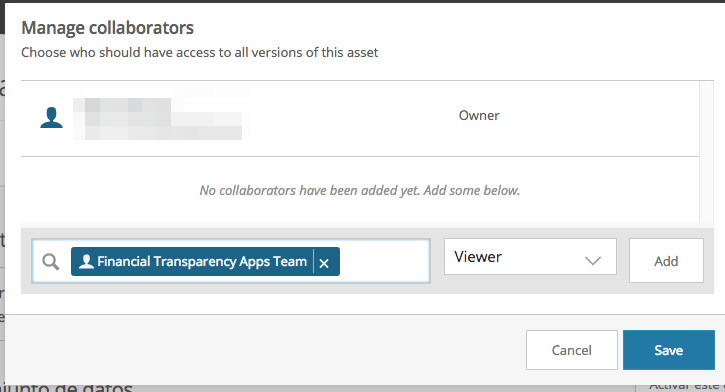Click the Cancel button
The height and width of the screenshot is (392, 725).
(571, 350)
